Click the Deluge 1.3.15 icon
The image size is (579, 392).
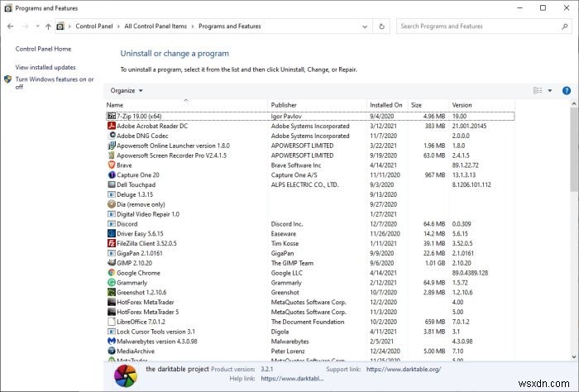pyautogui.click(x=111, y=194)
